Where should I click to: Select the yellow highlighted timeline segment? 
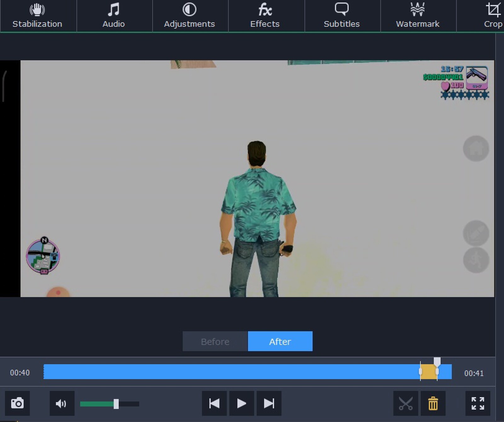429,372
